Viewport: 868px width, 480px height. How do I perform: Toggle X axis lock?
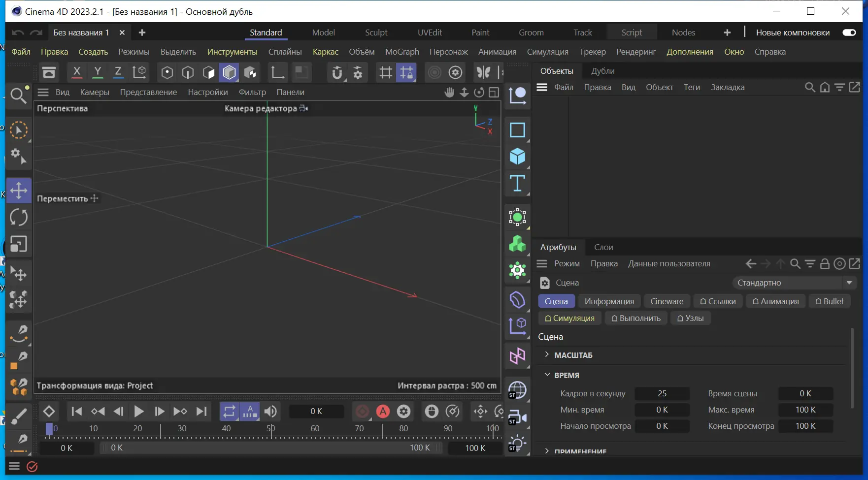pyautogui.click(x=77, y=72)
